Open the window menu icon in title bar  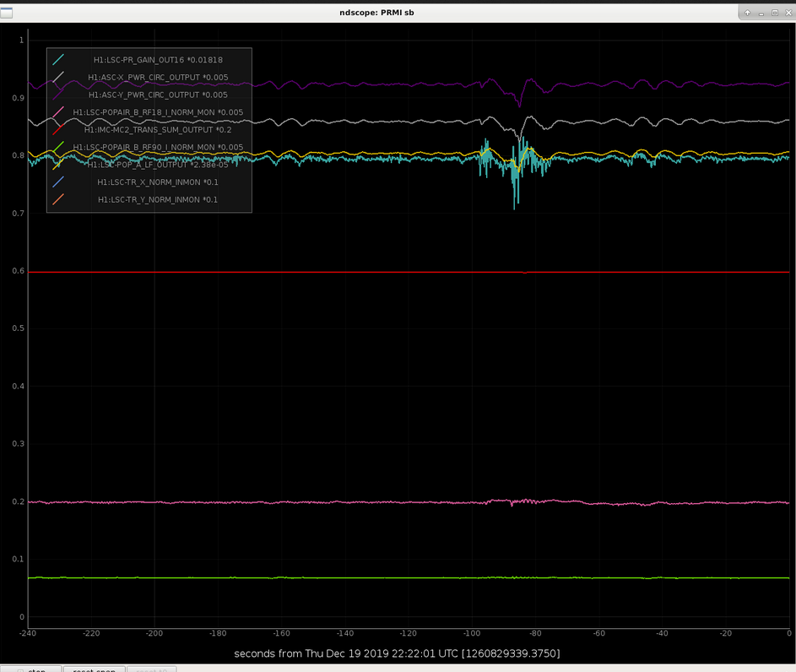[7, 13]
